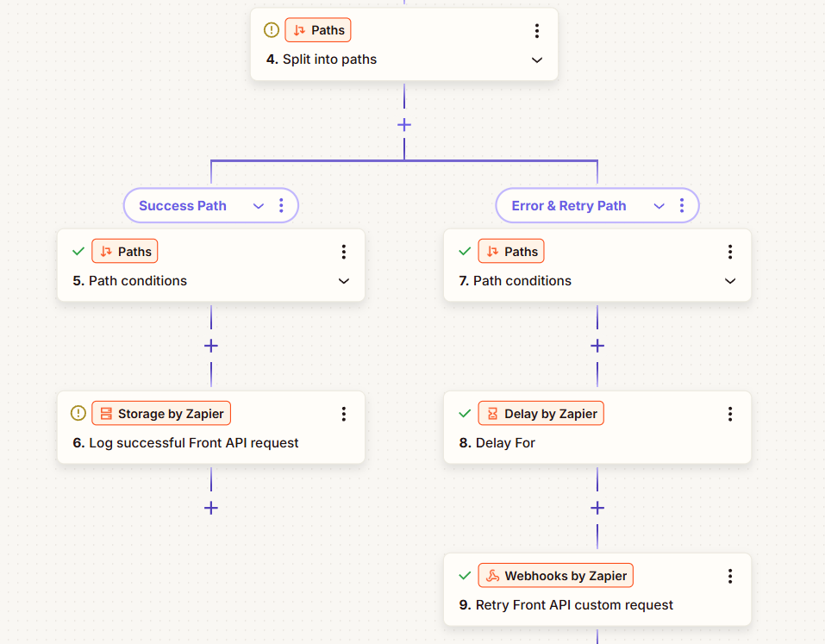The image size is (825, 644).
Task: Select the Success Path label
Action: click(183, 206)
